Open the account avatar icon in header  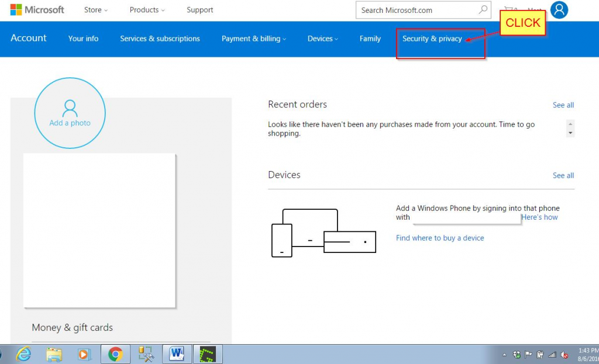tap(559, 9)
